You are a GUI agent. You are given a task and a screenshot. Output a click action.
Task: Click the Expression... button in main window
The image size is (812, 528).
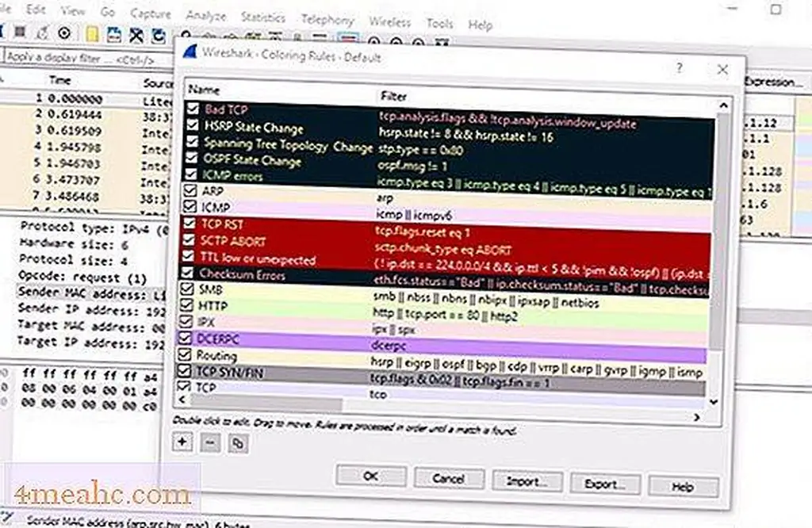[774, 82]
